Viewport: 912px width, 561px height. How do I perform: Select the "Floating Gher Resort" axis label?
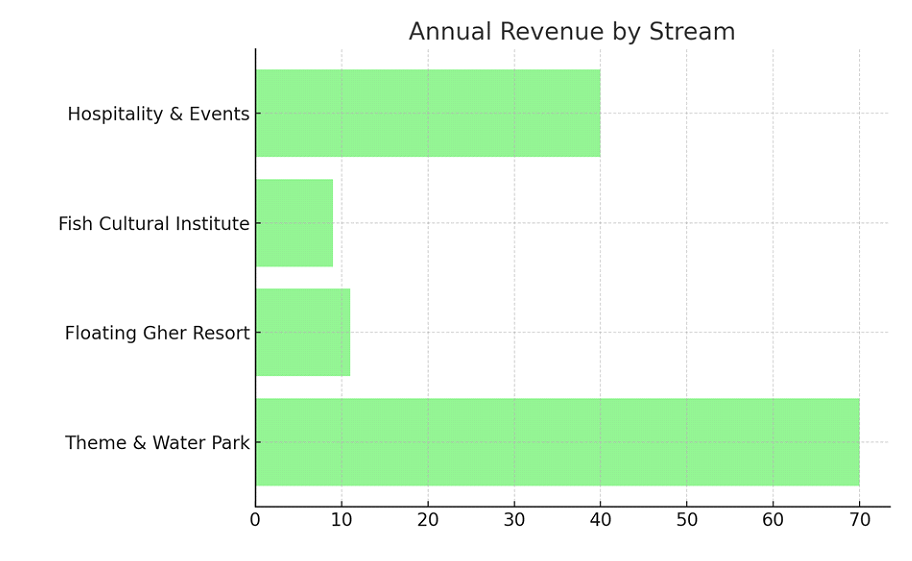[157, 333]
